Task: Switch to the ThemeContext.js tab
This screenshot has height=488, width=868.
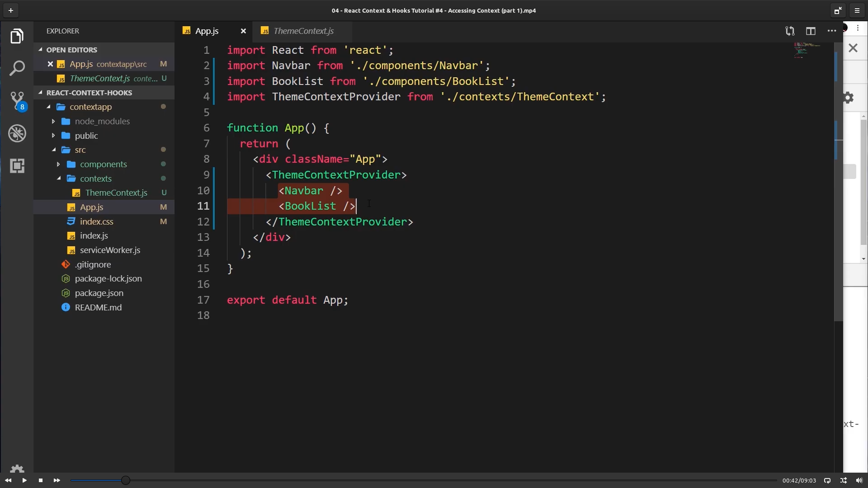Action: [x=303, y=31]
